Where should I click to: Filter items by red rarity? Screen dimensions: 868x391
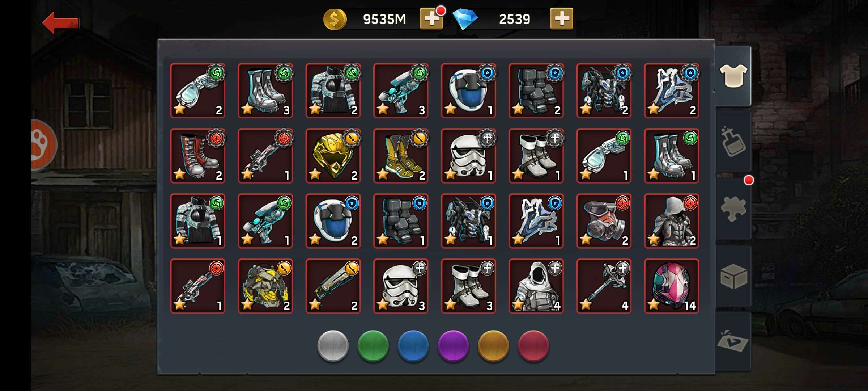click(x=533, y=346)
